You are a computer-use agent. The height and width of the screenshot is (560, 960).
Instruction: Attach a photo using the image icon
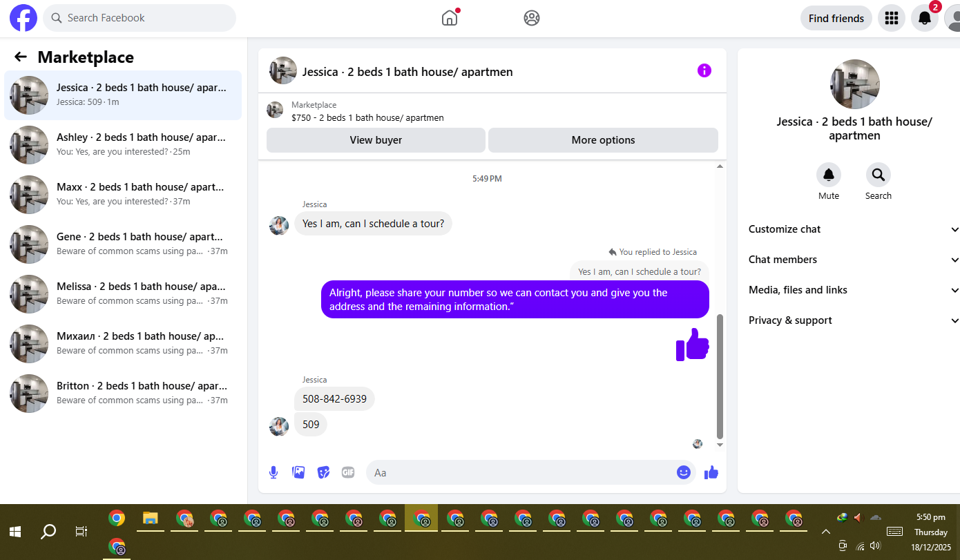coord(298,472)
